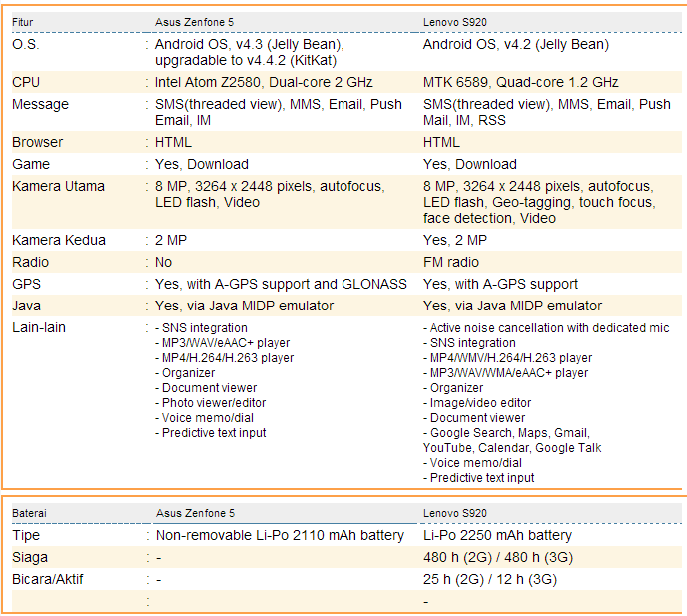Click the 'Tipe' row label
The height and width of the screenshot is (616, 687).
[x=26, y=535]
